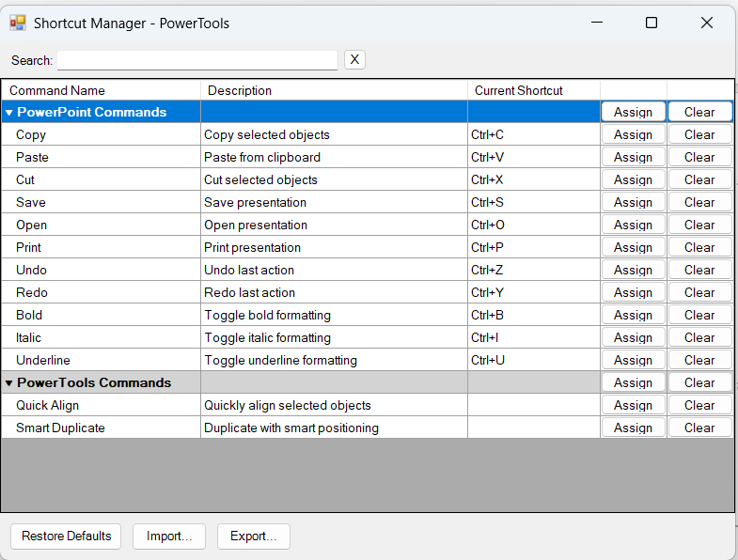Maximize the Shortcut Manager window
Viewport: 738px width, 560px height.
651,23
